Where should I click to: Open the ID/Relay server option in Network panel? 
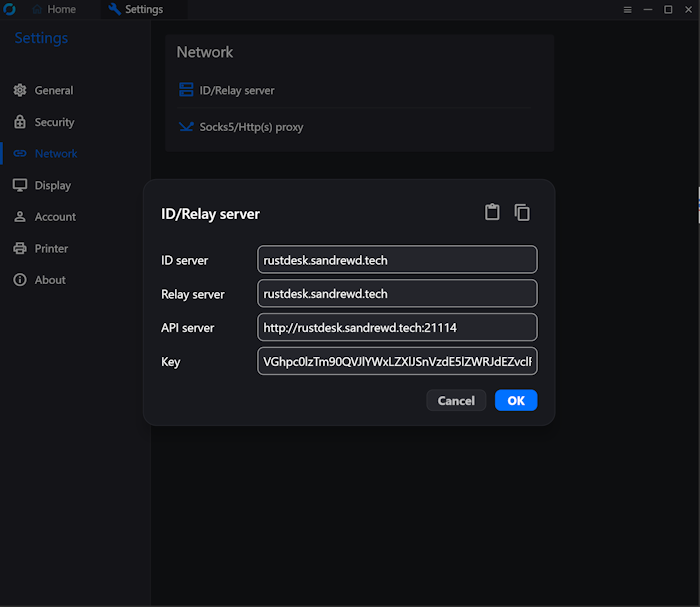[236, 90]
